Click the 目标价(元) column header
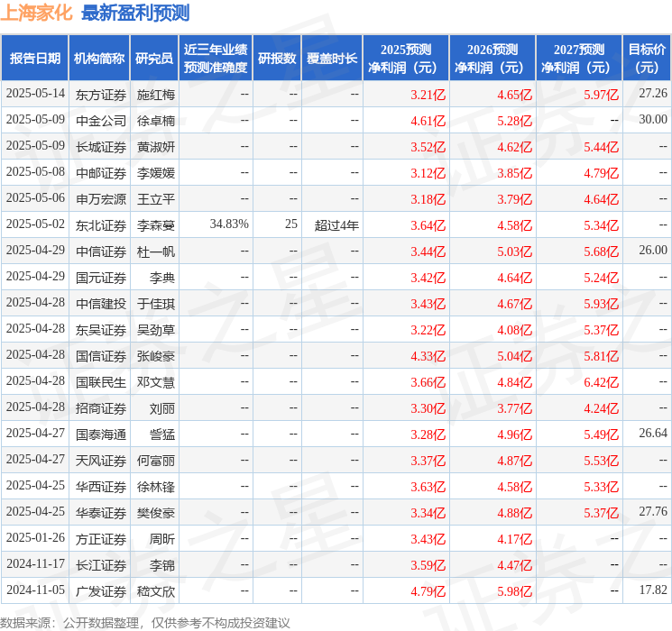The height and width of the screenshot is (631, 672). coord(647,59)
